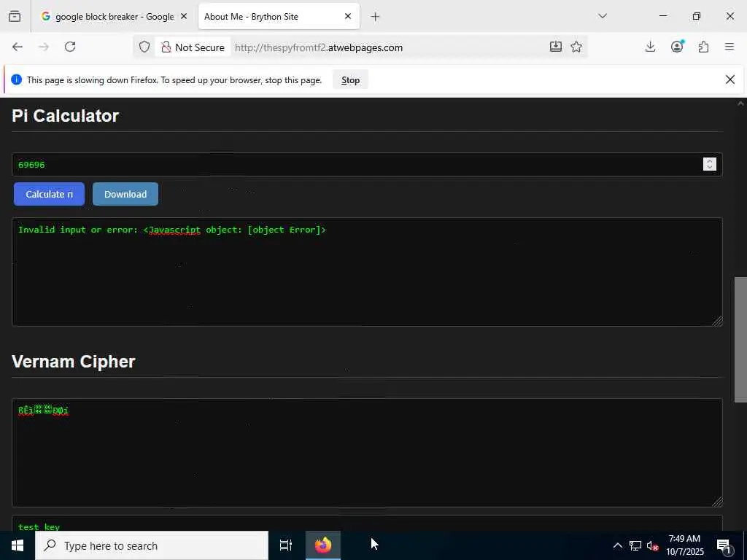747x560 pixels.
Task: Open the muted volume tray icon
Action: click(652, 545)
